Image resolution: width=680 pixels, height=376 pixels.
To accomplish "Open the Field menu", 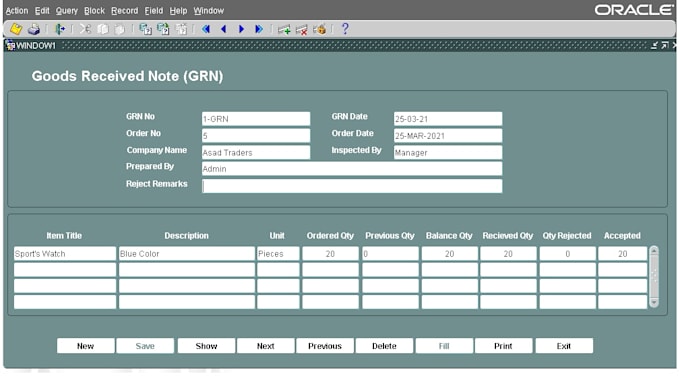I will (154, 10).
